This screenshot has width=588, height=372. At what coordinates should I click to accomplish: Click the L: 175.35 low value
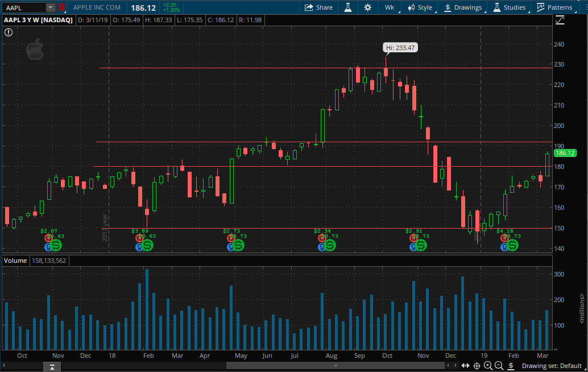coord(190,20)
